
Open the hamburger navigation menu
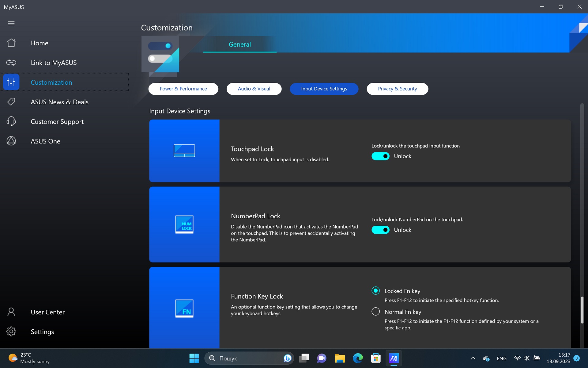11,23
